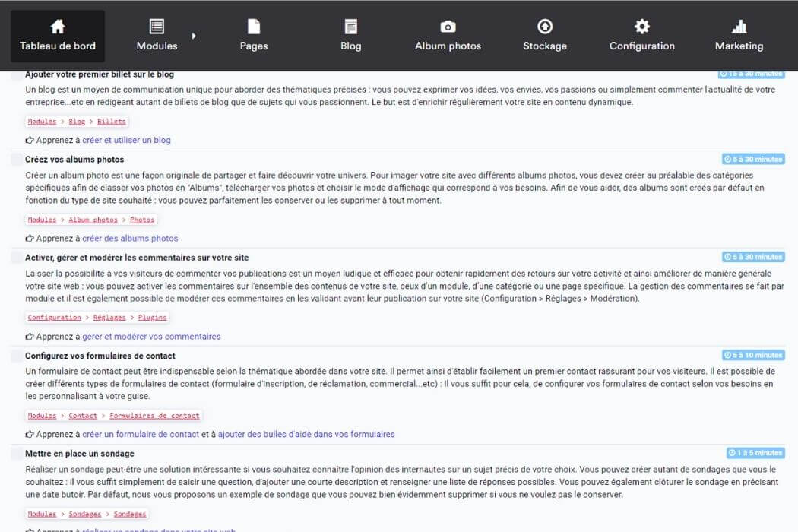Open the Billets breadcrumb link
The height and width of the screenshot is (532, 798).
click(111, 121)
